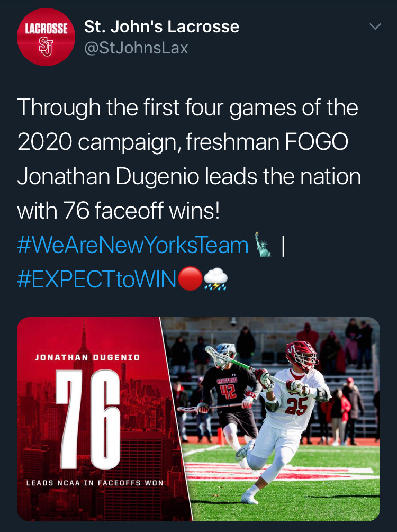
Task: Tap the red lacrosse helmet in photo
Action: [301, 356]
